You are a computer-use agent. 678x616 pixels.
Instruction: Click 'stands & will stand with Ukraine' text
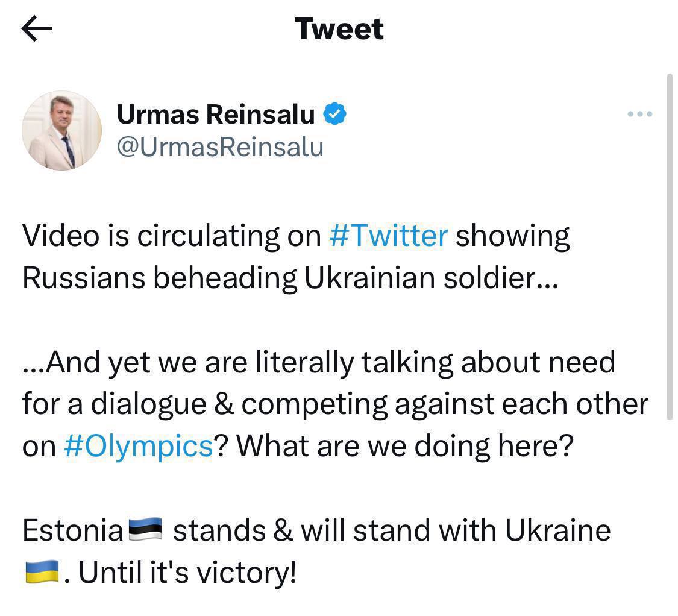coord(391,530)
